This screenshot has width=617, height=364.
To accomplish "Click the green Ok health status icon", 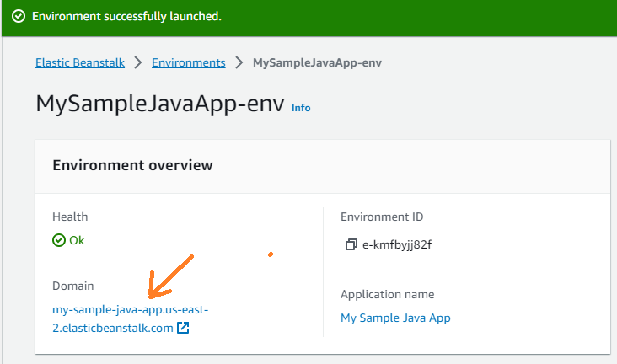I will (x=59, y=240).
